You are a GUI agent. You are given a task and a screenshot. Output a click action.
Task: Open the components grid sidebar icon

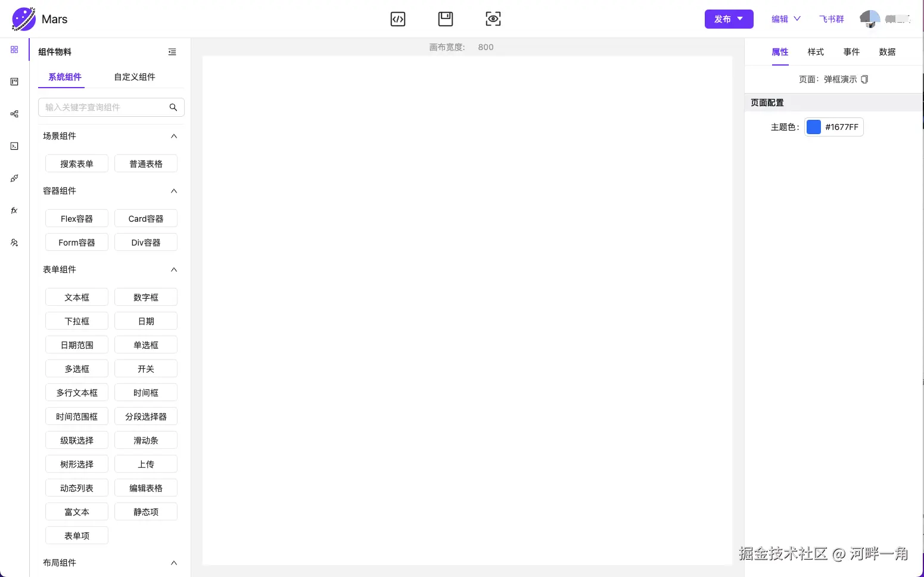14,49
